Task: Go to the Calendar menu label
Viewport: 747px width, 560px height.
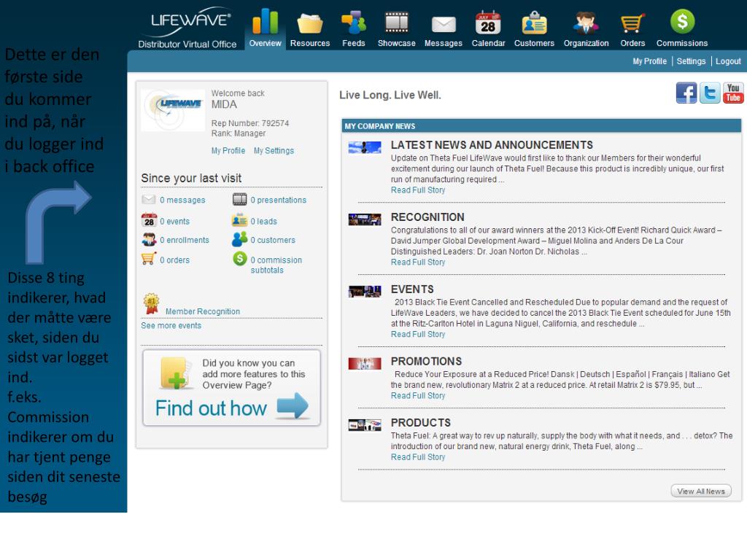Action: 488,43
